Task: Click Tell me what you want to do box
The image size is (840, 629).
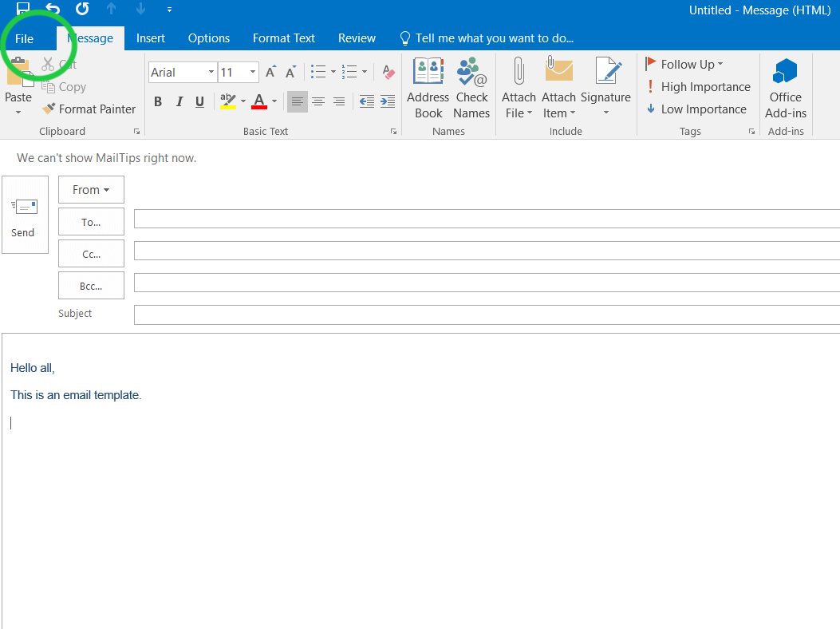Action: pos(487,38)
